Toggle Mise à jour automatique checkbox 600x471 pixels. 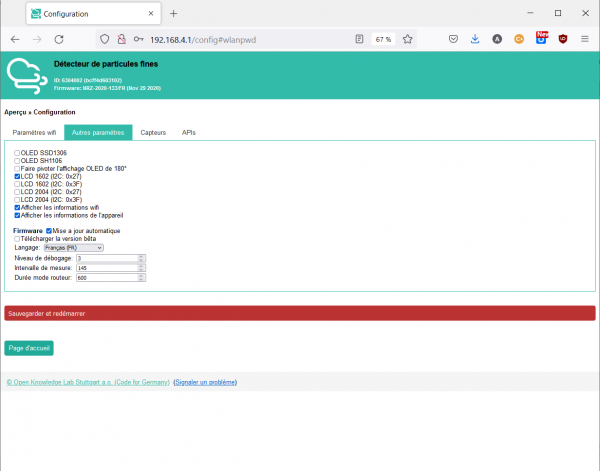coord(50,230)
